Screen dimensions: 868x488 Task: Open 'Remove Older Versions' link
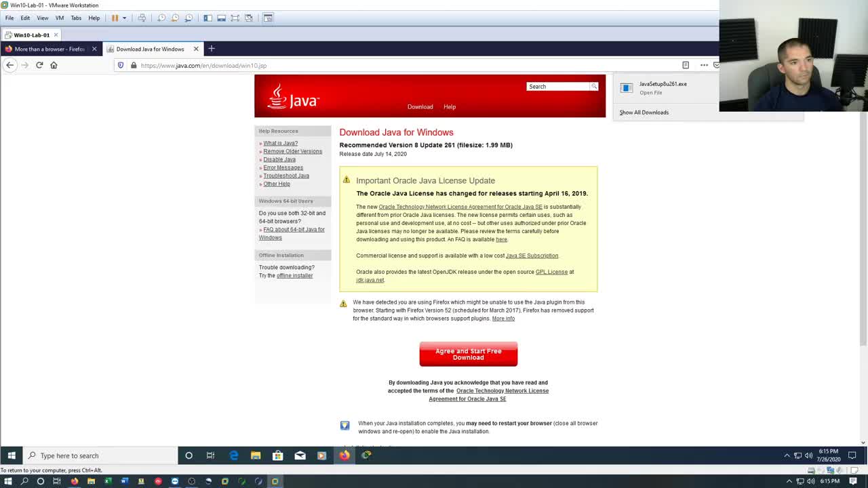[x=292, y=151]
